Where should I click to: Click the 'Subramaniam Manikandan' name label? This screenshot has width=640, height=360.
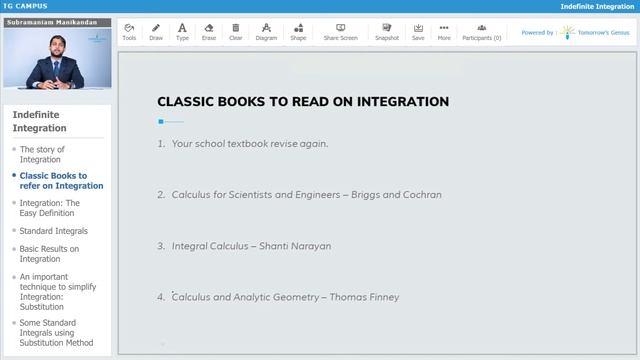pos(52,22)
